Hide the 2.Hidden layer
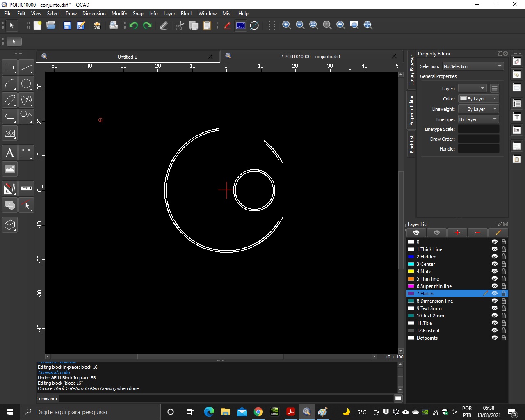Screen dimensions: 525x420 (x=494, y=257)
